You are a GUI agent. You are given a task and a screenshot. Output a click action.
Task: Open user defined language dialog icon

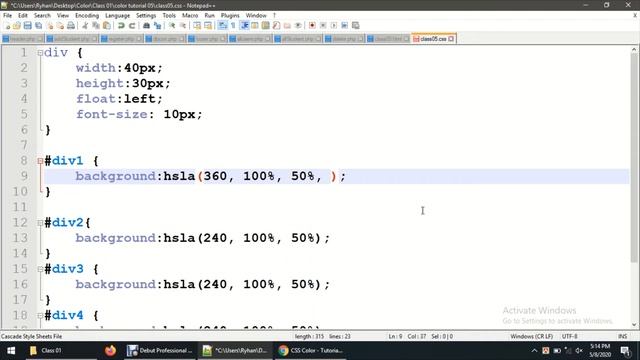pyautogui.click(x=255, y=26)
